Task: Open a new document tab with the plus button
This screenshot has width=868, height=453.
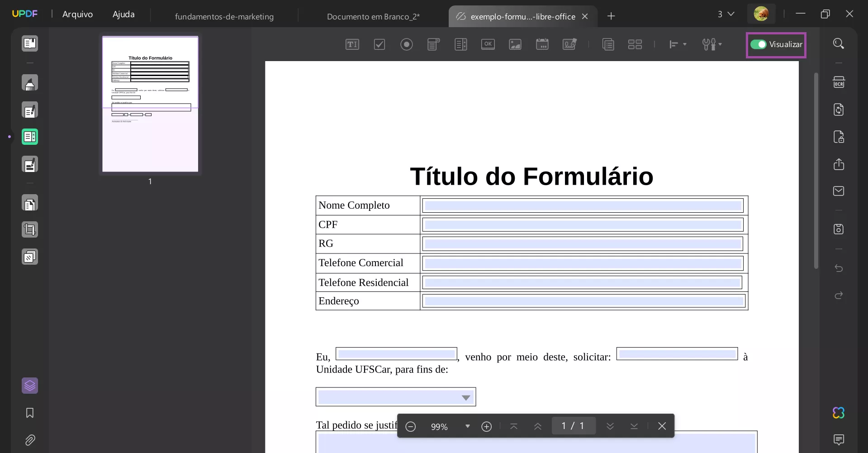Action: click(611, 16)
